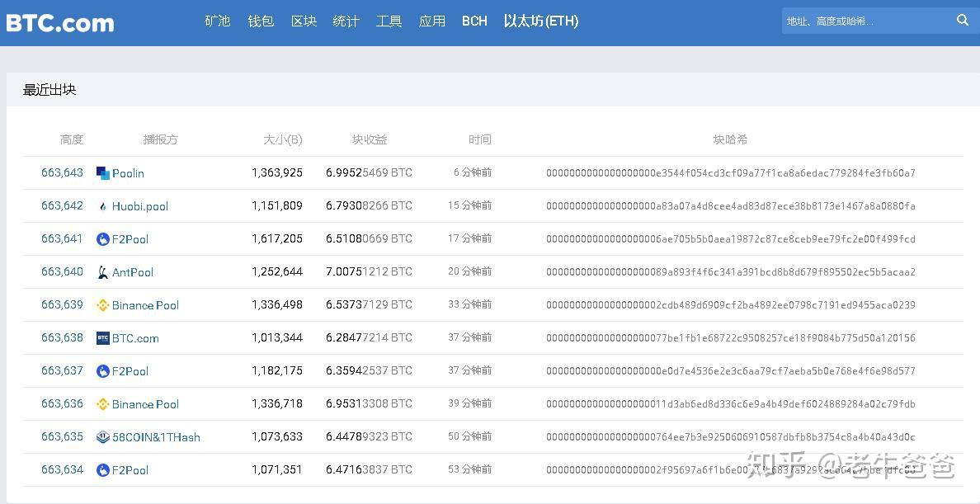Click block hash ending 4f6e98d577
Image resolution: width=980 pixels, height=504 pixels.
pyautogui.click(x=731, y=371)
